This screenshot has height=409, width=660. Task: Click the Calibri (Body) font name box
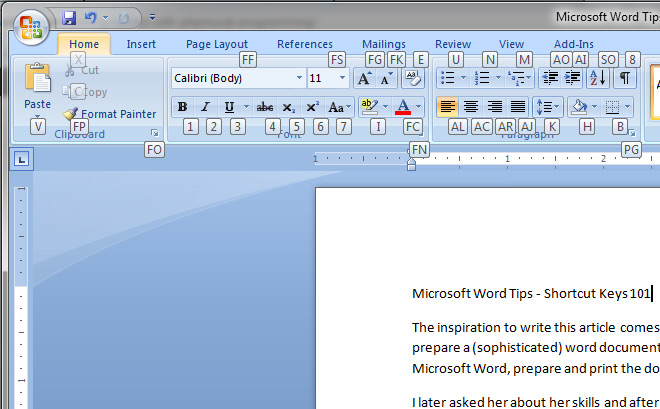pos(233,78)
